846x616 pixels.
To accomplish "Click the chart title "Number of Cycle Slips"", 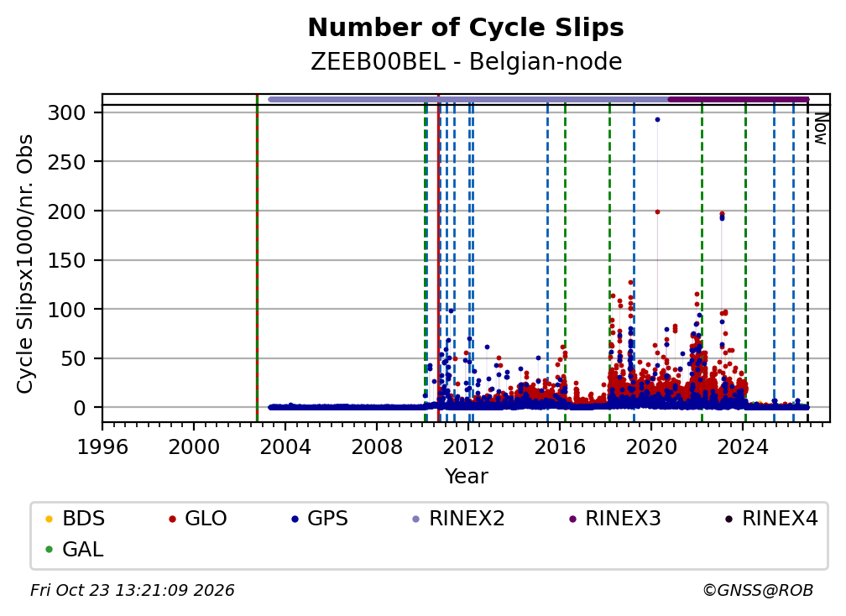I will 466,28.
